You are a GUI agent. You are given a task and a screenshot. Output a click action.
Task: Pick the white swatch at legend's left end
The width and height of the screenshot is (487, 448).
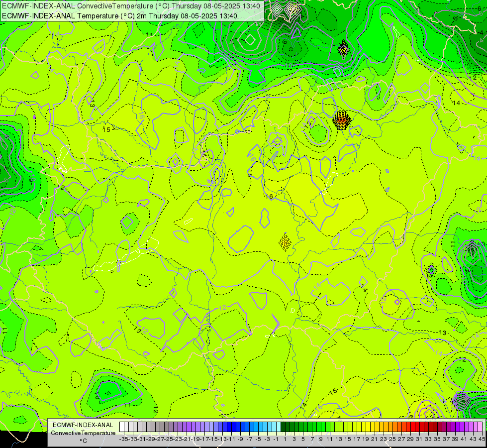point(122,427)
